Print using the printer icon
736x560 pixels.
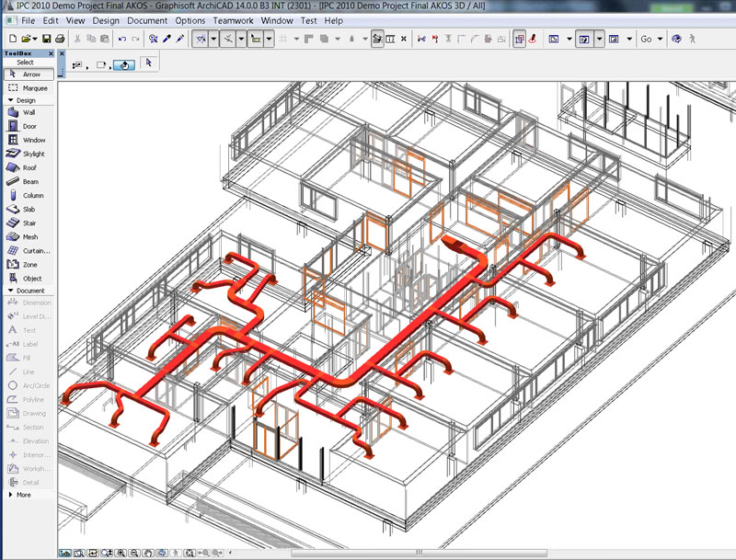click(x=60, y=39)
